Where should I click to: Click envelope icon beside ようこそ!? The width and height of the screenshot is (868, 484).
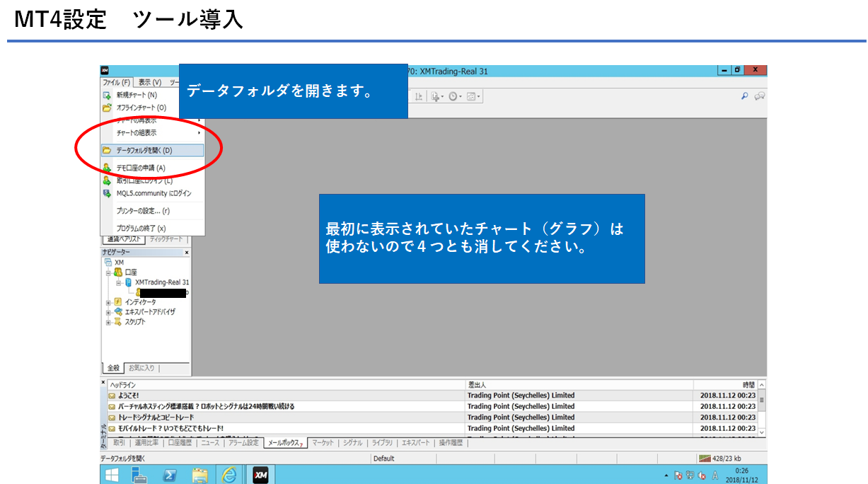click(112, 396)
